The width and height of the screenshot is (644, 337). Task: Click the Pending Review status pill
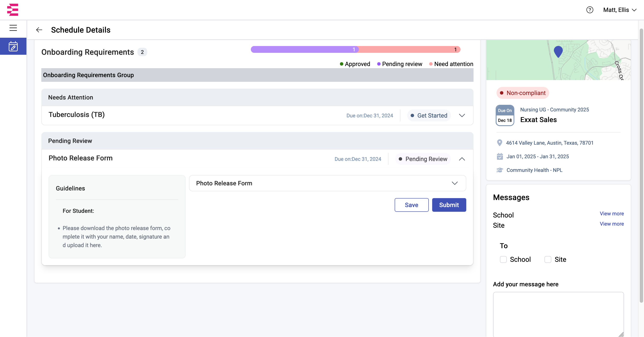[x=423, y=159]
